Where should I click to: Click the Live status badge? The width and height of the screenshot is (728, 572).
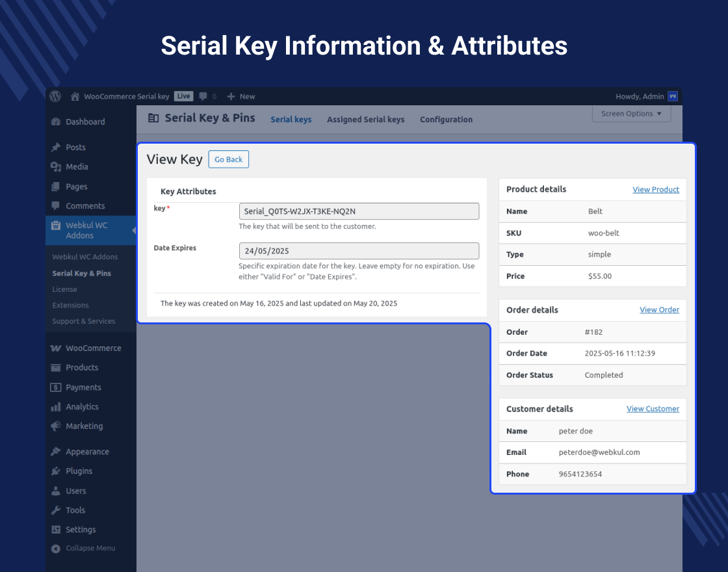point(183,96)
